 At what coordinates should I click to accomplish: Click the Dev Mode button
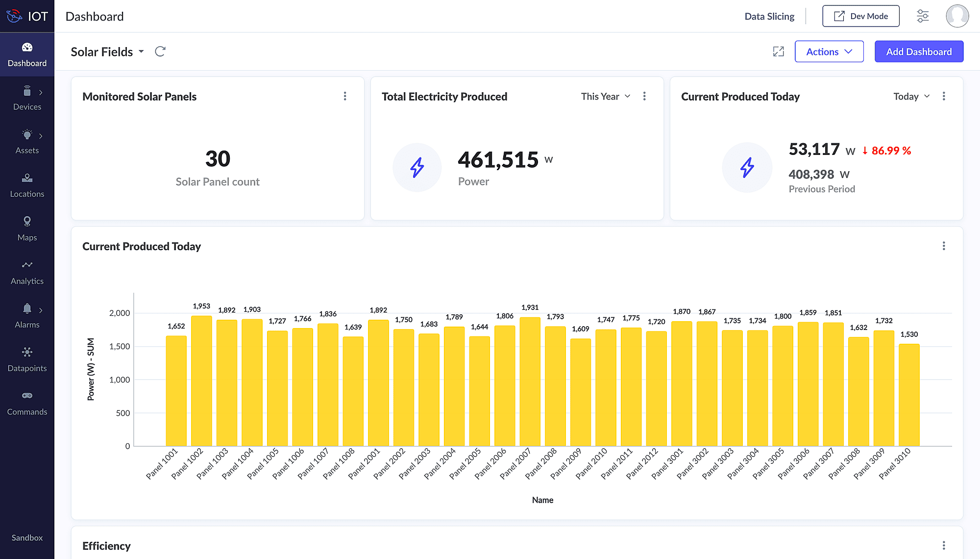click(x=860, y=16)
